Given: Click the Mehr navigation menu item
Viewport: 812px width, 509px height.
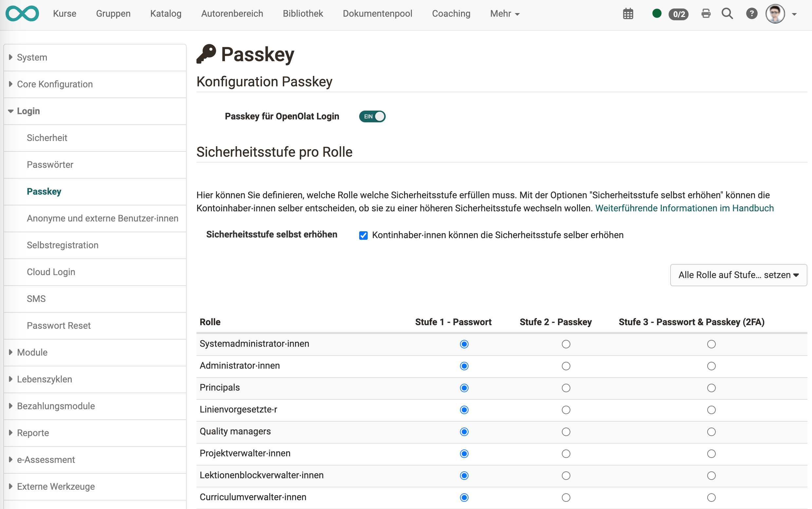Looking at the screenshot, I should click(505, 13).
